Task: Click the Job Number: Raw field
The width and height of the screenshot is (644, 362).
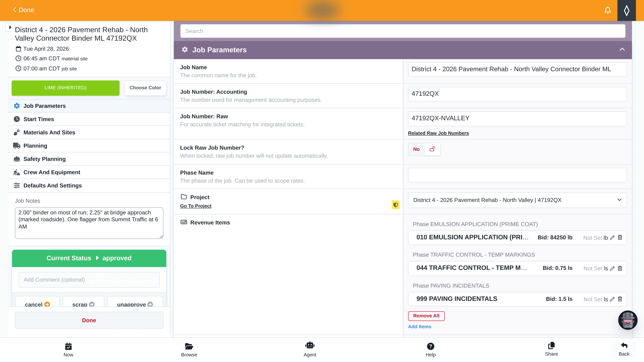Action: [x=517, y=119]
